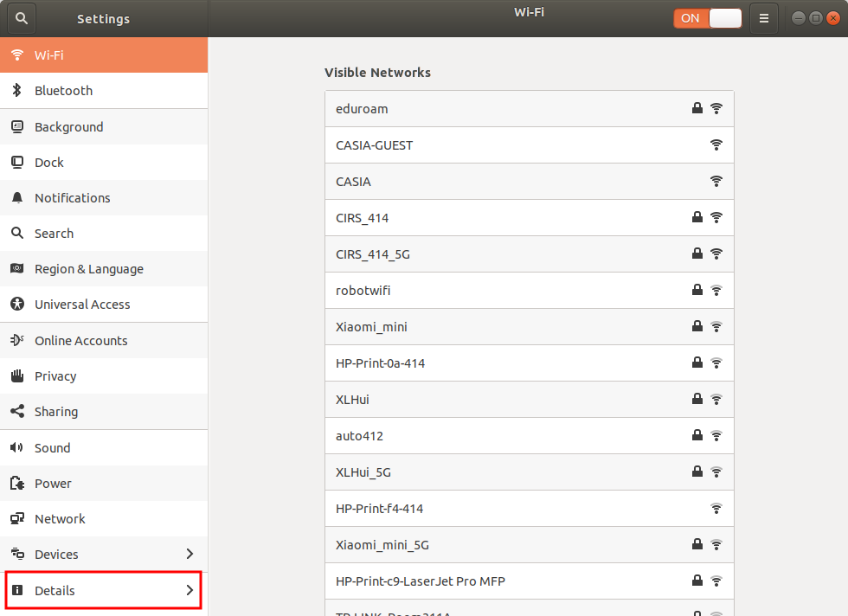Screen dimensions: 848x616
Task: Click the XLHui_5G network row
Action: click(530, 472)
